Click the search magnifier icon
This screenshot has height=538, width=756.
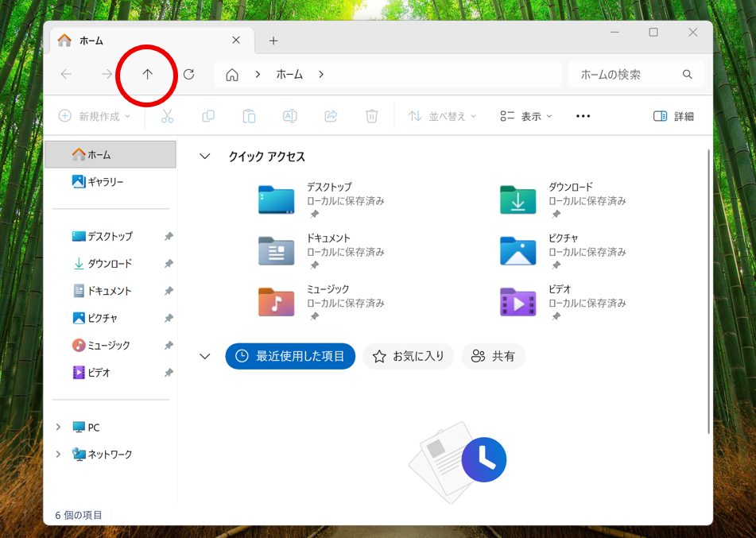[687, 75]
